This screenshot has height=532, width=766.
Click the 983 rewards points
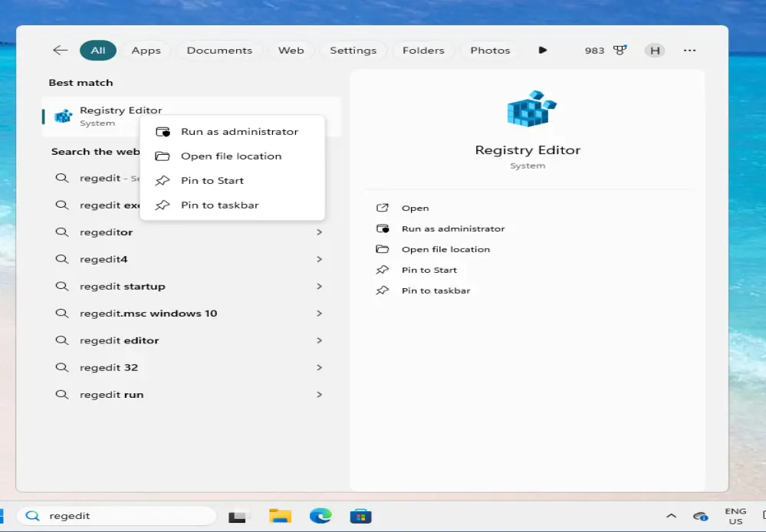594,51
